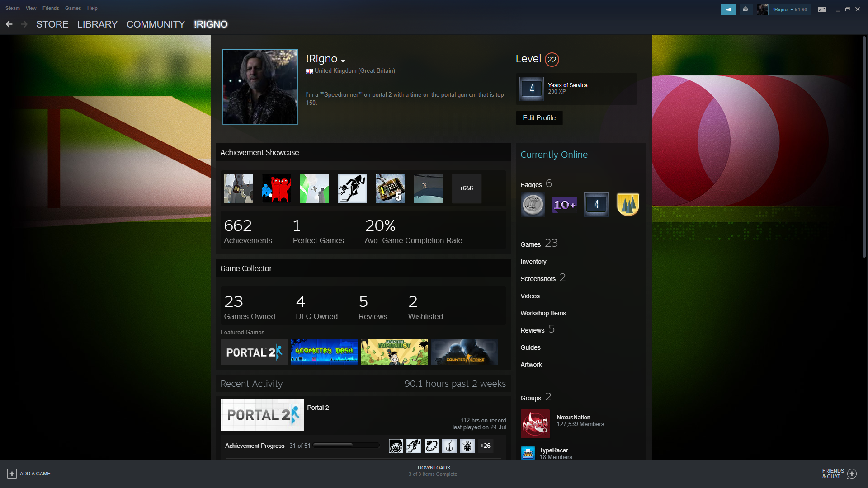The height and width of the screenshot is (488, 868).
Task: Open TypeRacer group icon
Action: pyautogui.click(x=528, y=453)
